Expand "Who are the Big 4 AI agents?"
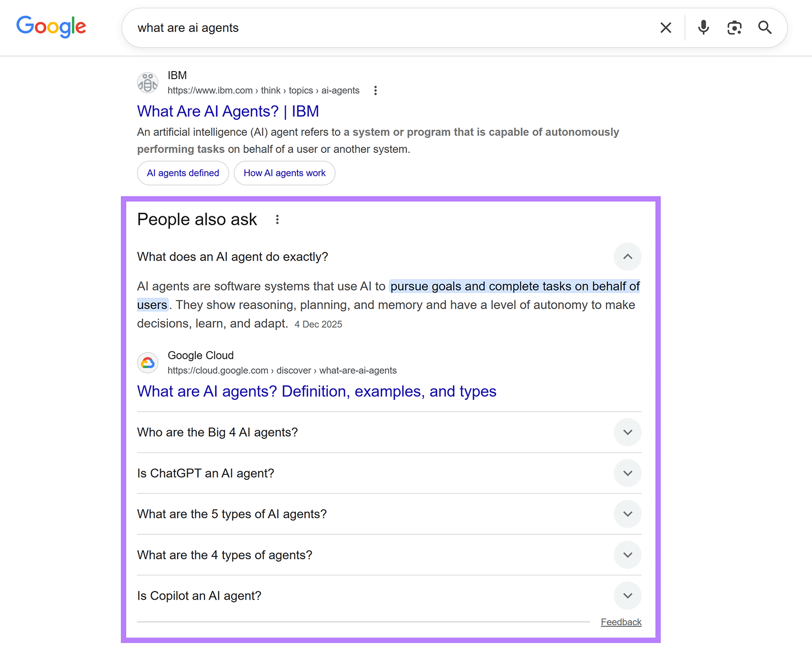Screen dimensions: 812x648 pos(627,432)
